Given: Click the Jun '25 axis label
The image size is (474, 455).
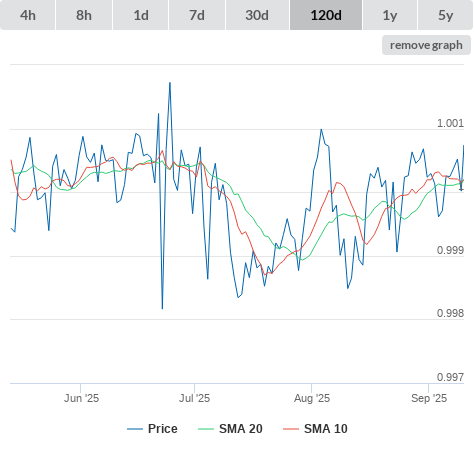Looking at the screenshot, I should (x=81, y=398).
